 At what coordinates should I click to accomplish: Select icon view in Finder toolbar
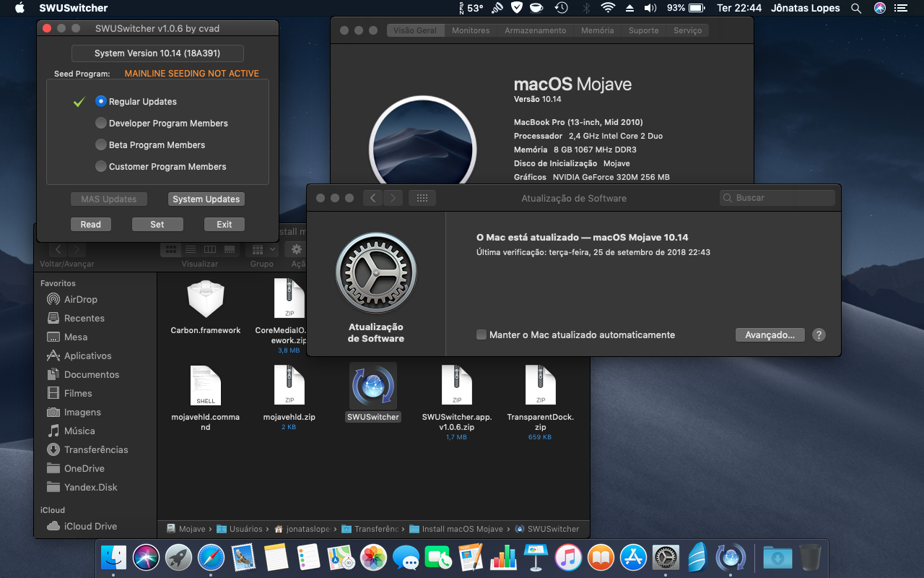[171, 249]
